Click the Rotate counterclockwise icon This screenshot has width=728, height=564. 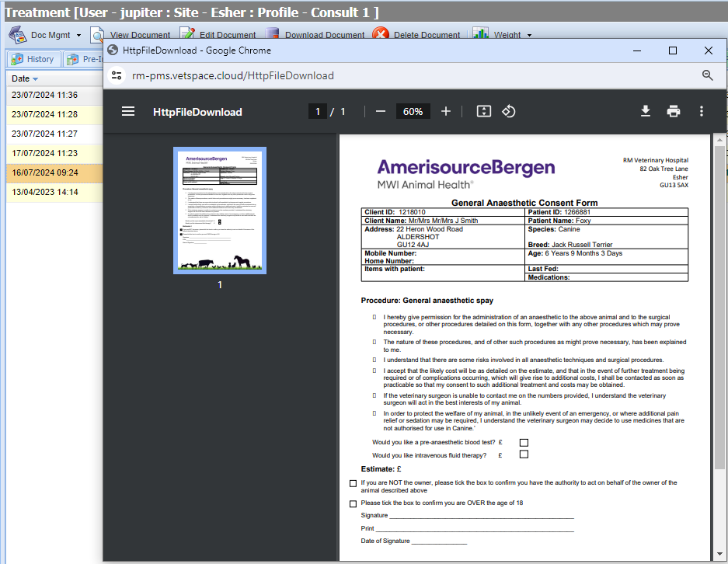coord(508,111)
